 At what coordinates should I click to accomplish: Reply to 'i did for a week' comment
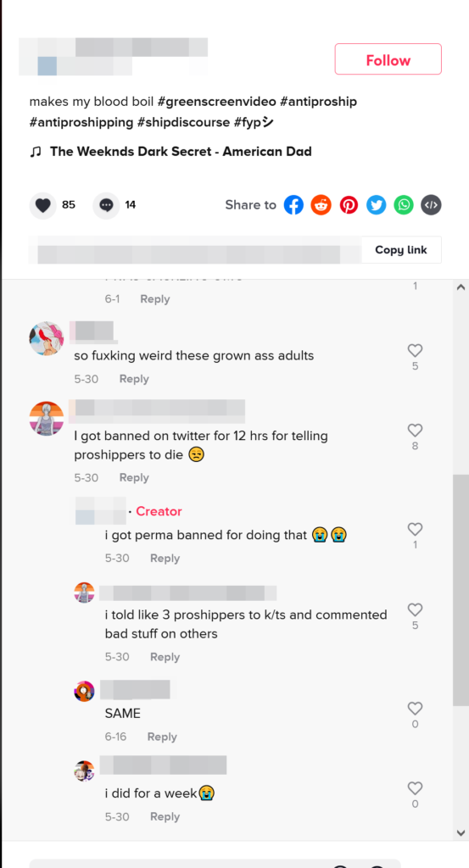165,816
